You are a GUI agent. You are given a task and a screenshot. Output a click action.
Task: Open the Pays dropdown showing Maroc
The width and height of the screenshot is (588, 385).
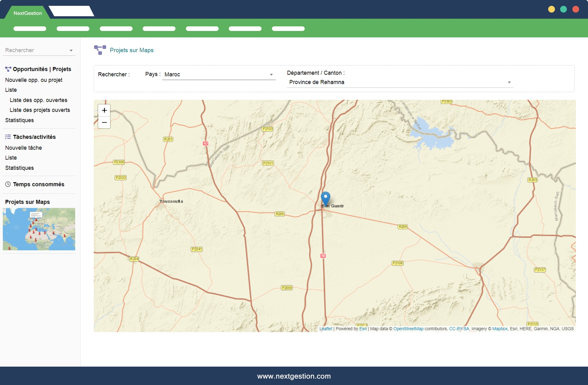coord(218,74)
